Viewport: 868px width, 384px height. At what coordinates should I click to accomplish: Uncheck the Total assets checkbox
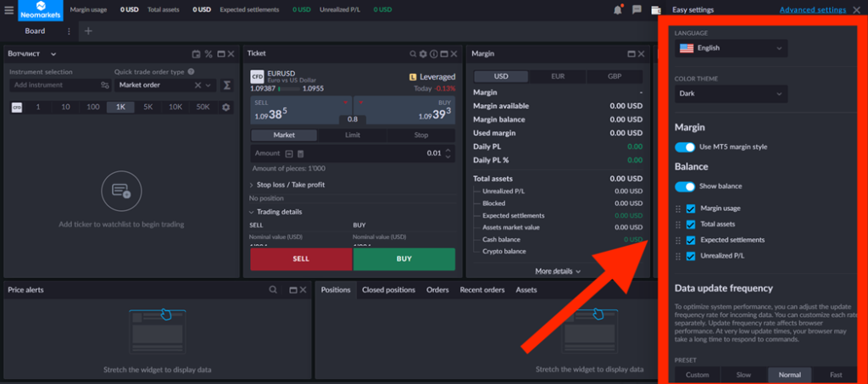(691, 225)
